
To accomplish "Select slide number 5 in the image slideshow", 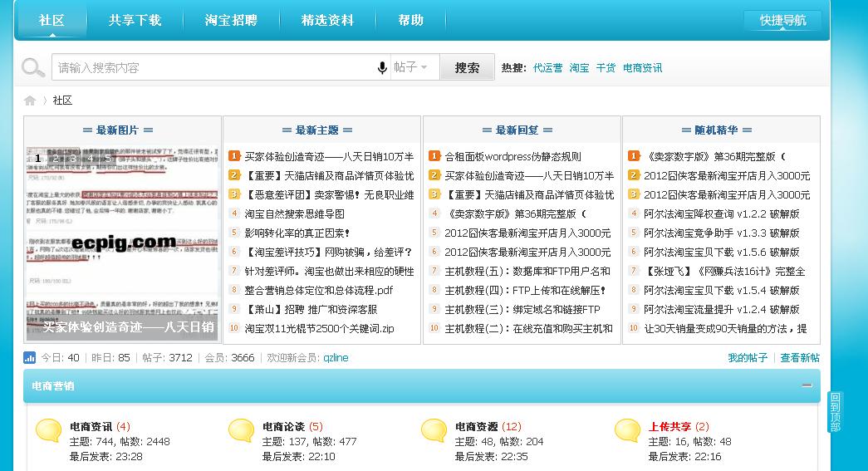I will 108,159.
